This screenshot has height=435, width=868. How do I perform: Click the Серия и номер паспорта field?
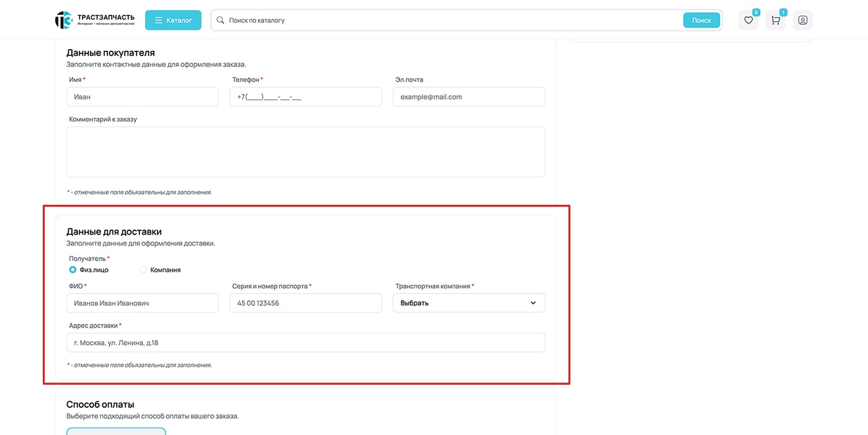(306, 303)
